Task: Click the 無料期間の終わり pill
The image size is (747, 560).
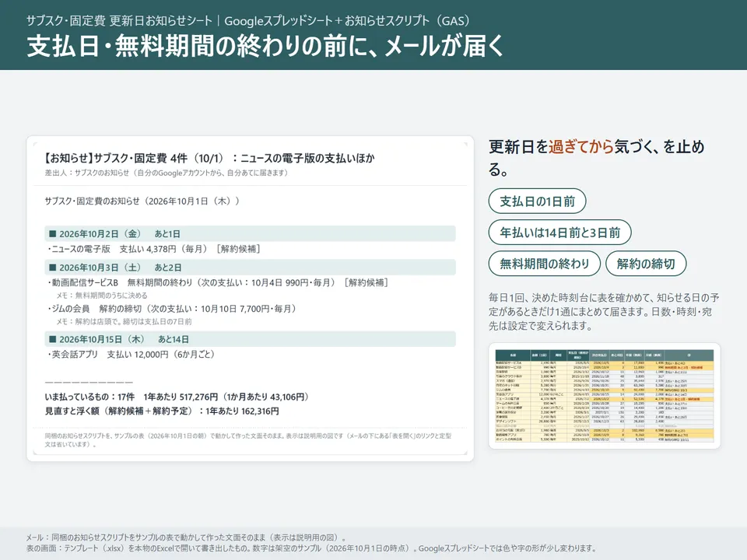Action: click(x=544, y=264)
